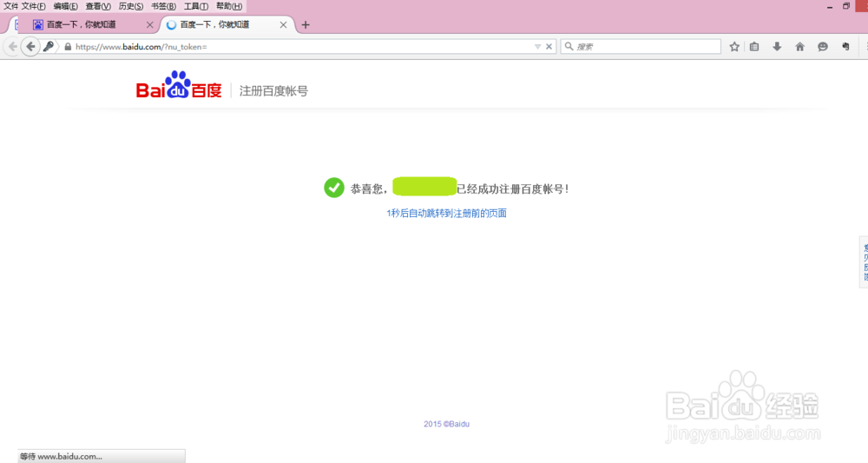
Task: Click the Baidu logo
Action: [179, 85]
